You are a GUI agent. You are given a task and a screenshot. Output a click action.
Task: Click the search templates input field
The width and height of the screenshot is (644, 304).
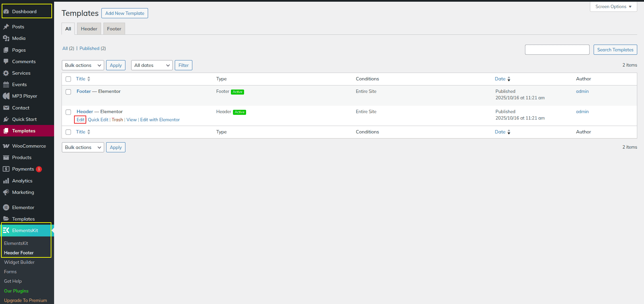tap(557, 50)
